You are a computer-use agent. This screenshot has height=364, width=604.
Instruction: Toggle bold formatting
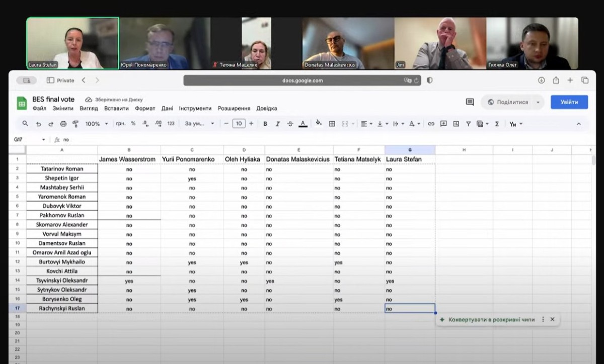click(265, 124)
